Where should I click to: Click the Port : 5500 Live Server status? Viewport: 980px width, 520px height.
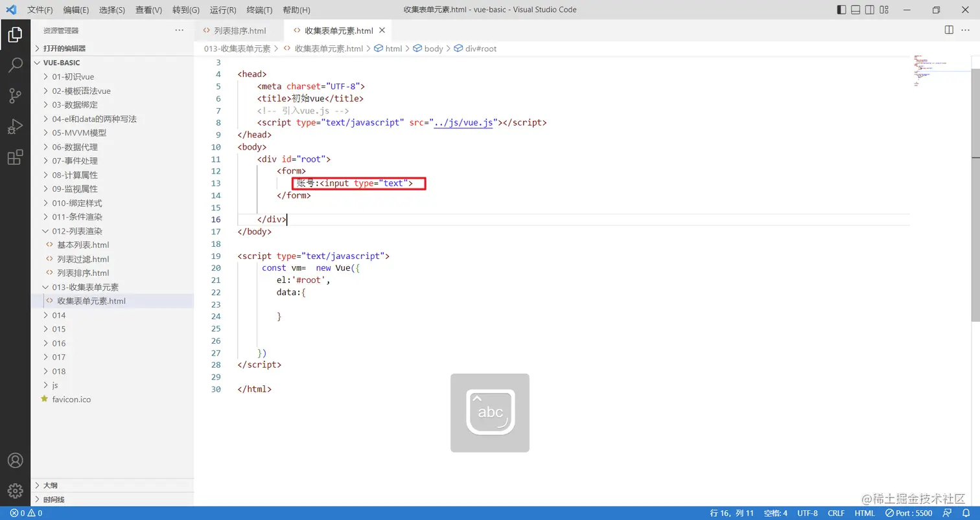(909, 513)
